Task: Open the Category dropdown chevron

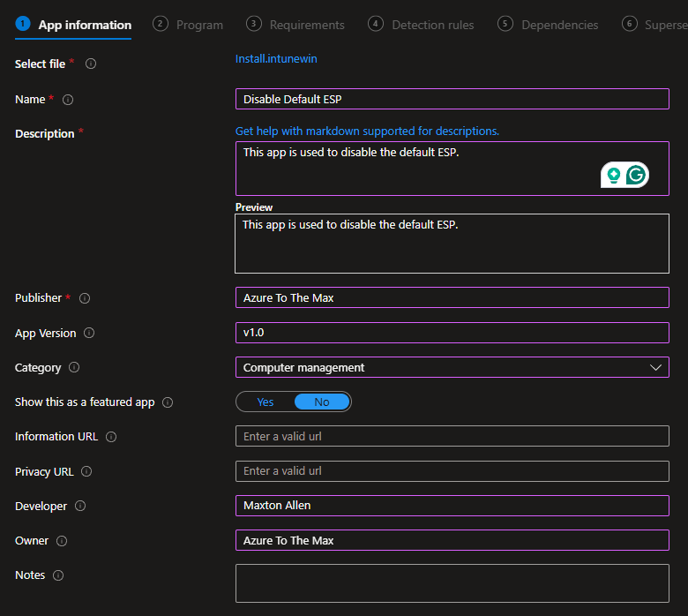Action: point(655,367)
